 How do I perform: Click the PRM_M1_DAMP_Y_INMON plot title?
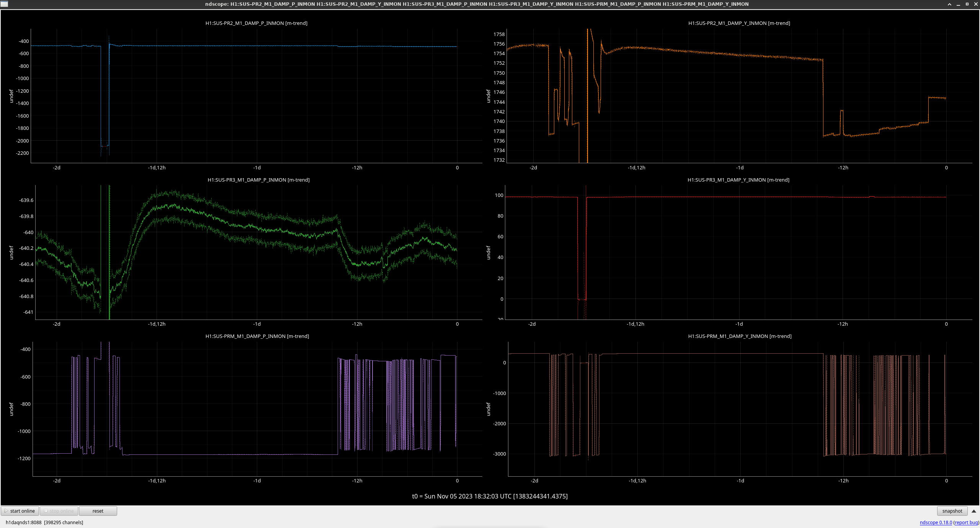click(x=740, y=336)
